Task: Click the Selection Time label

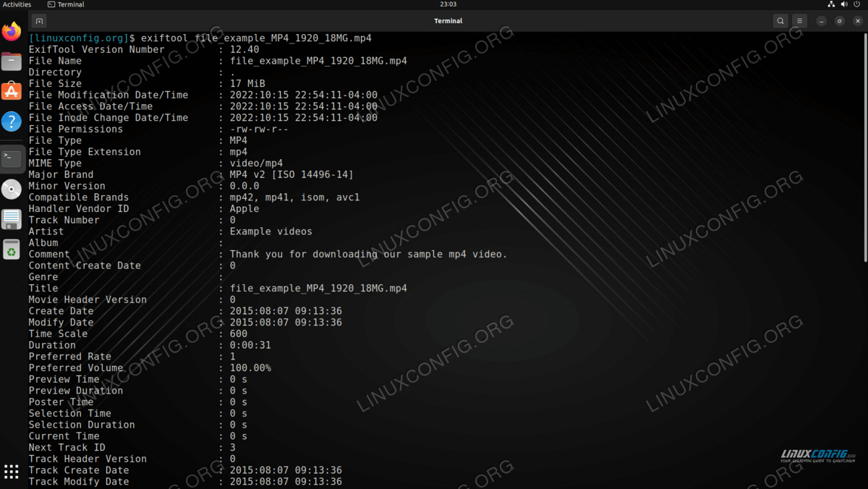Action: [70, 413]
